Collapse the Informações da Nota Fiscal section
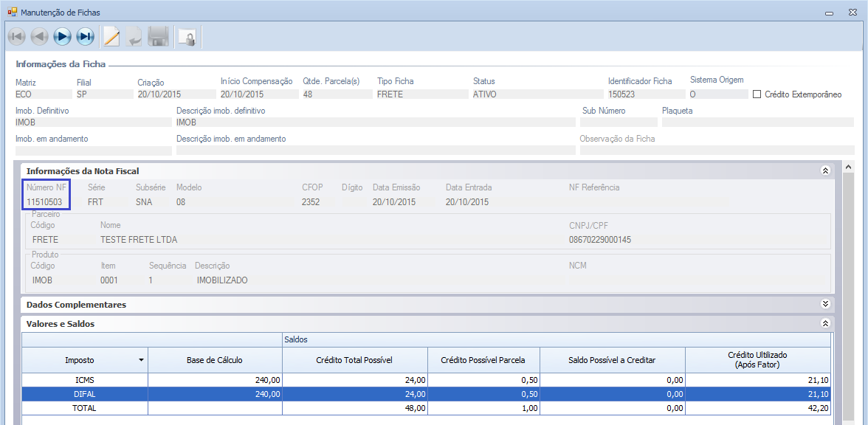868x425 pixels. pyautogui.click(x=825, y=171)
